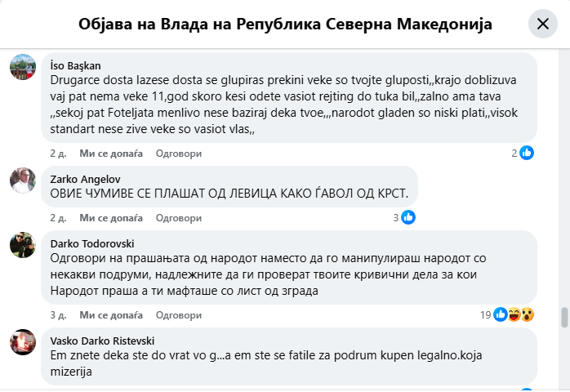Open Vasko Darko Ristevski's profile avatar
This screenshot has width=570, height=392.
(x=23, y=341)
